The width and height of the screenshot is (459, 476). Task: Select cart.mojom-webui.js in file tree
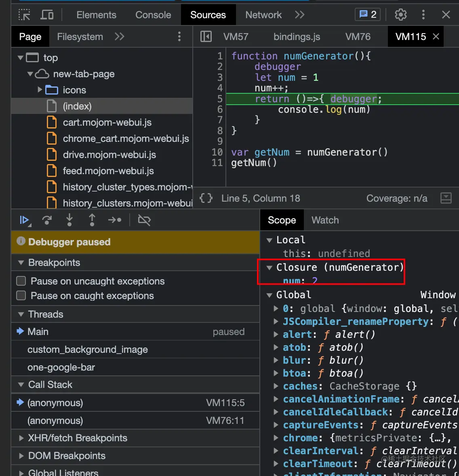click(107, 122)
